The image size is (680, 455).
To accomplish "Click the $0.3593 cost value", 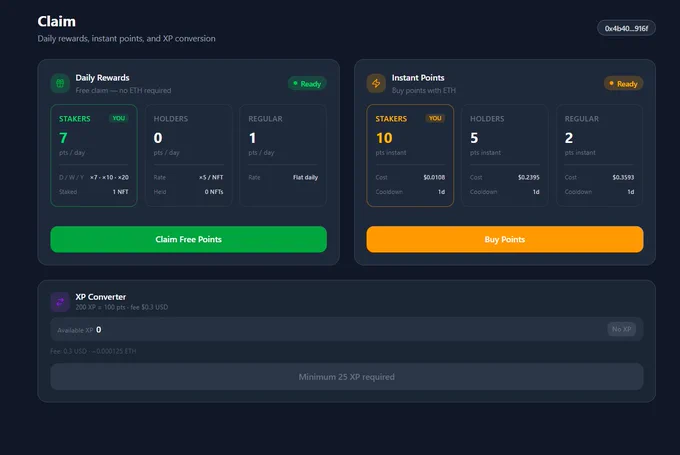I will [623, 177].
